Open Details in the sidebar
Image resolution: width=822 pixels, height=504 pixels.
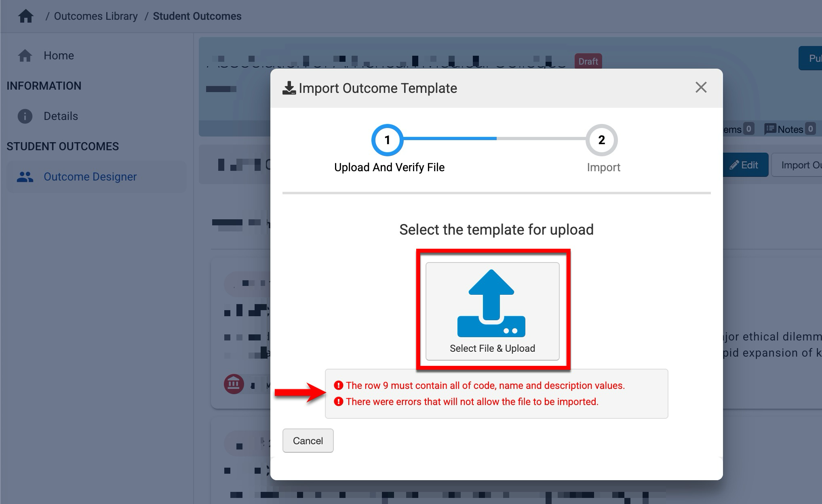[x=61, y=116]
